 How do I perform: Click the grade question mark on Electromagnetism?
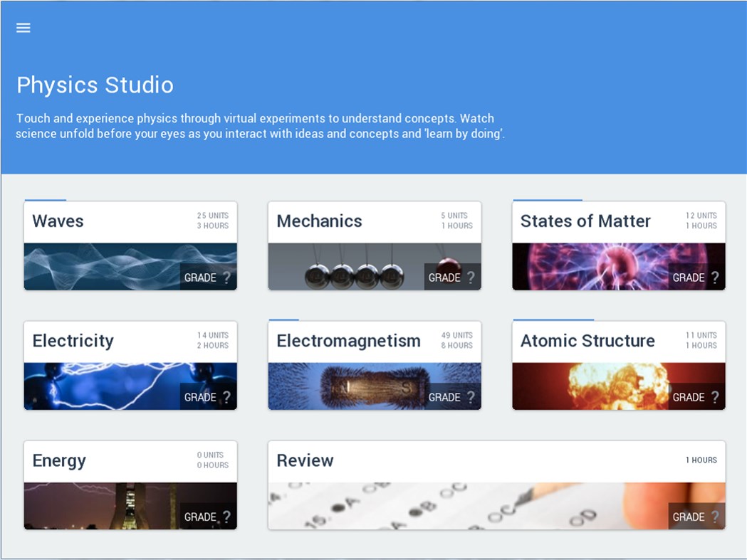[x=471, y=397]
